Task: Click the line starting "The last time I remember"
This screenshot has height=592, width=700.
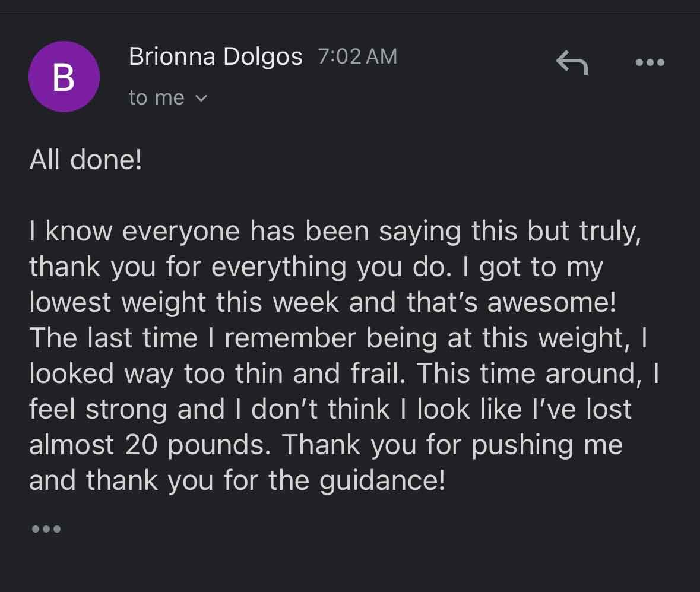Action: coord(337,338)
